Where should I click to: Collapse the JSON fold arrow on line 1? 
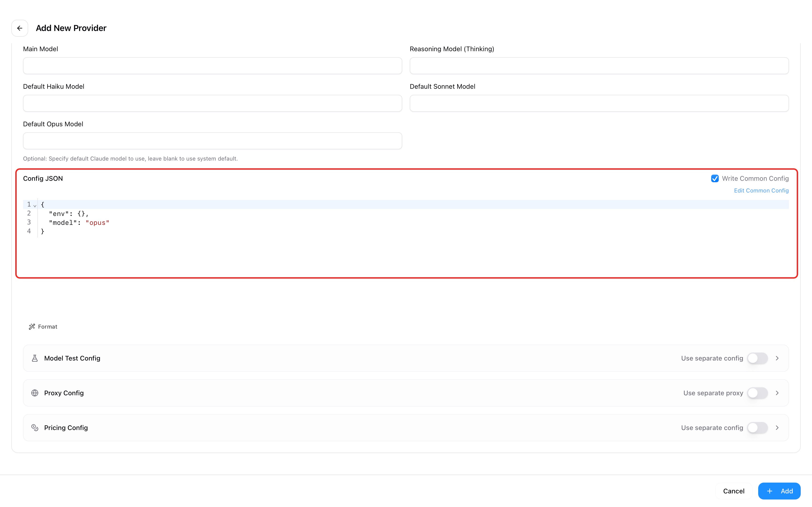[35, 206]
